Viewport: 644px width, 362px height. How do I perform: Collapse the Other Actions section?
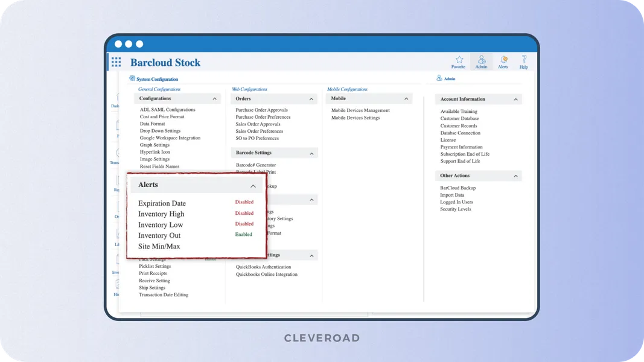coord(515,176)
